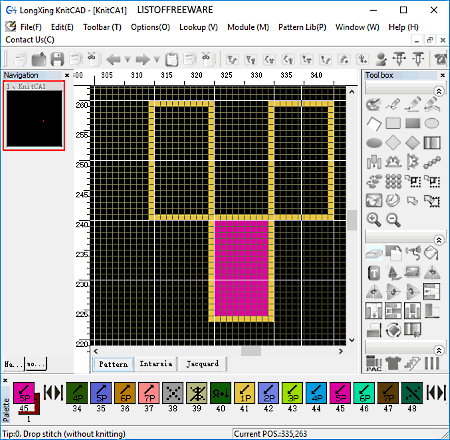
Task: Open the Module (M) menu
Action: point(248,27)
